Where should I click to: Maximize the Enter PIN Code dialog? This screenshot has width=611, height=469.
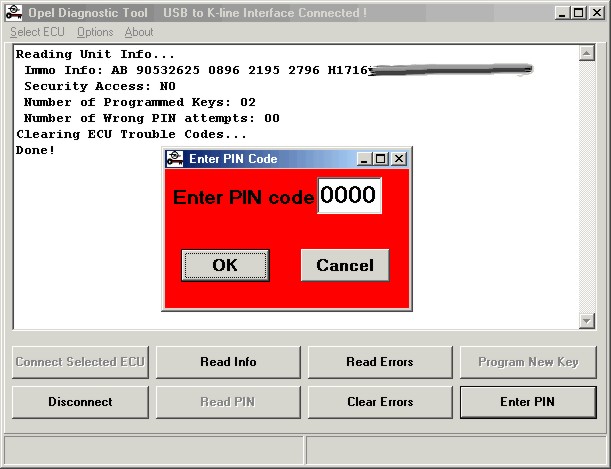[380, 159]
